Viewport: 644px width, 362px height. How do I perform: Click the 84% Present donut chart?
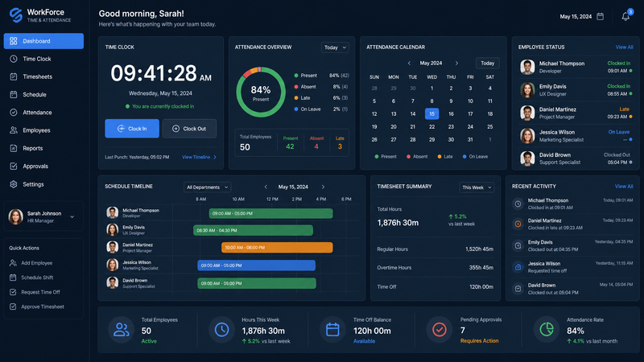click(261, 93)
